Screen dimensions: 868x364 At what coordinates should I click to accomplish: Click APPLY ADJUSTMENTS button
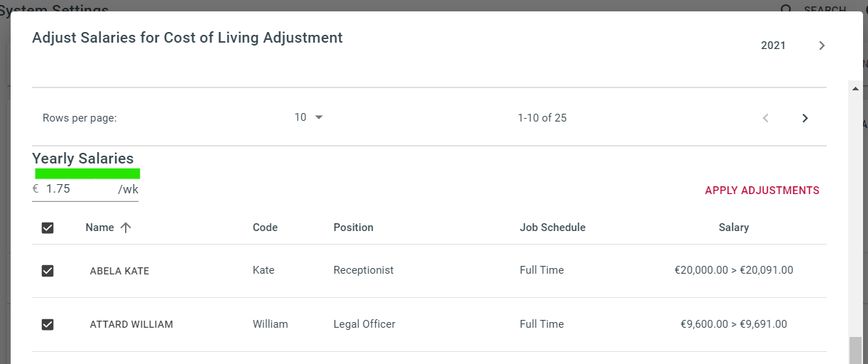762,191
